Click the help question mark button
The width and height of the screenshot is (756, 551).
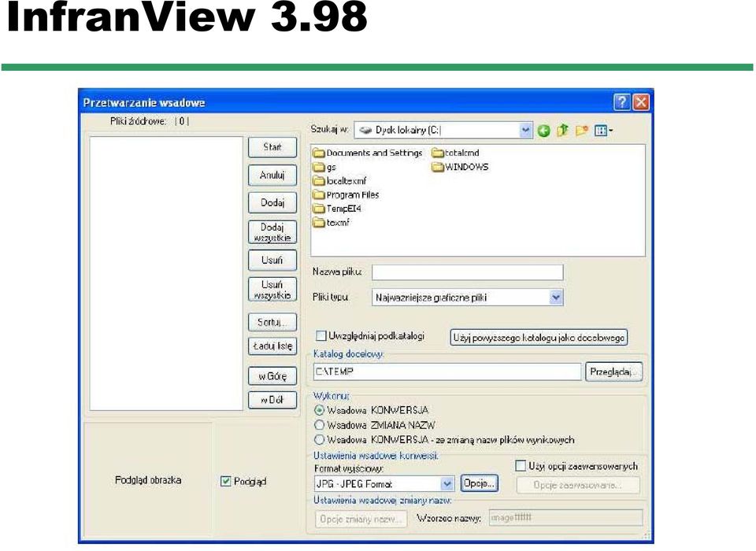point(622,102)
